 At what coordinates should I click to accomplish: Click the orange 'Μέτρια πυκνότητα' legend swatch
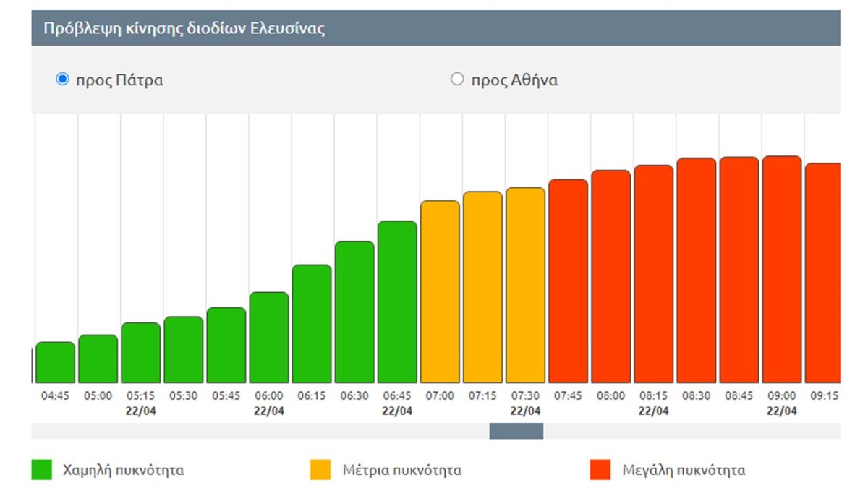(320, 470)
